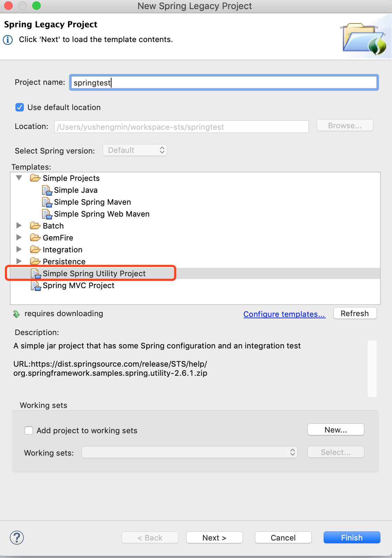Select the Spring MVC Project template
The height and width of the screenshot is (558, 392).
79,286
